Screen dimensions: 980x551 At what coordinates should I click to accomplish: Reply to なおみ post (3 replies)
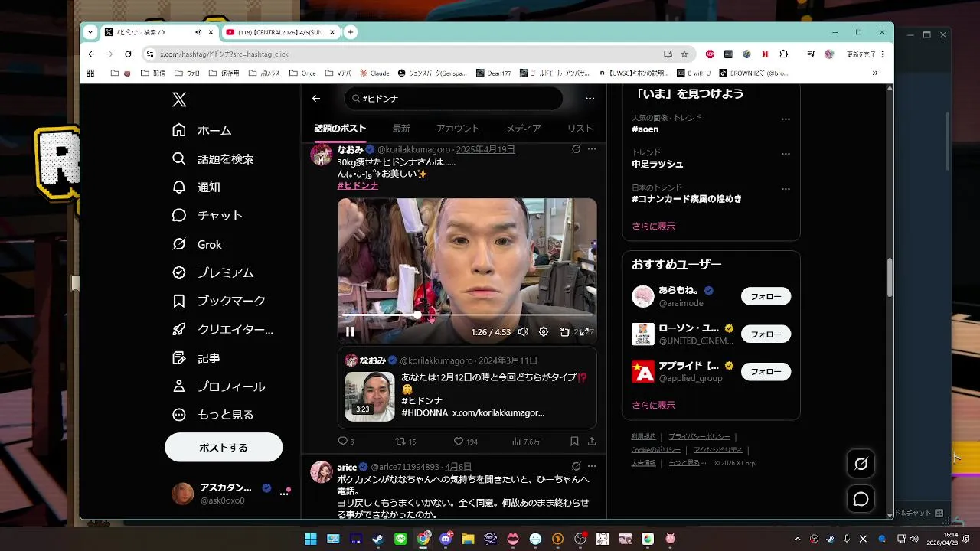point(345,442)
